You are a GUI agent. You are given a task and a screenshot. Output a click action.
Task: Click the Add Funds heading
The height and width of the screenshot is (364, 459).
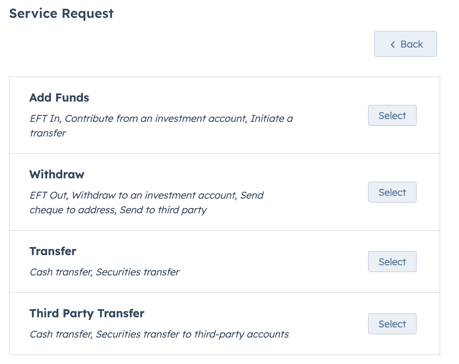coord(59,98)
